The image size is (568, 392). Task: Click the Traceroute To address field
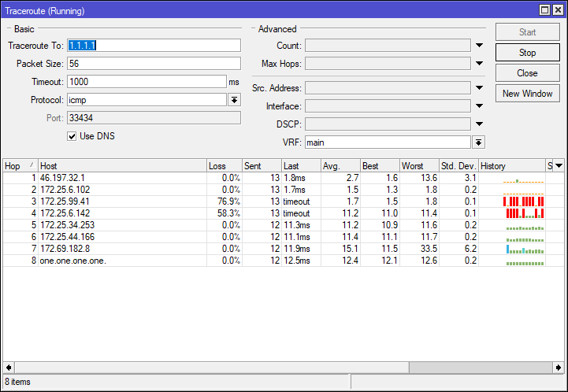click(154, 45)
